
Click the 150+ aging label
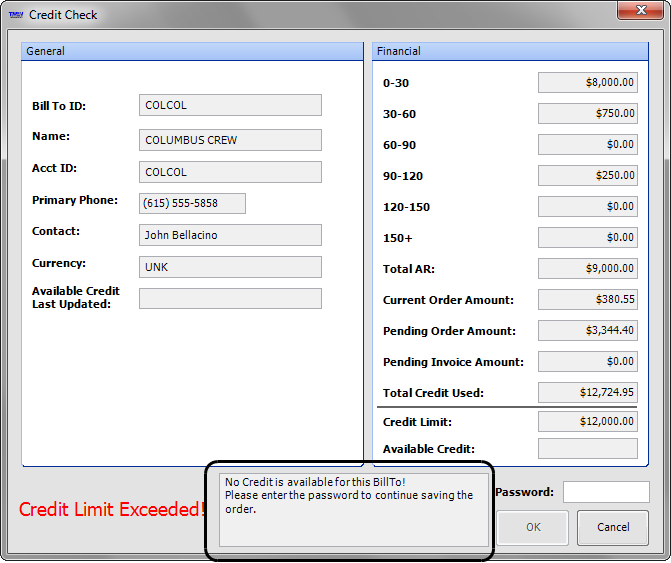pyautogui.click(x=398, y=238)
